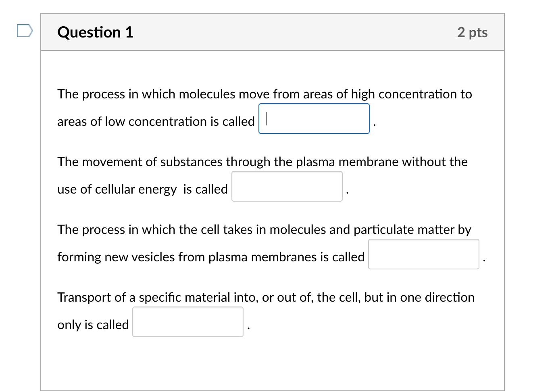Screen dimensions: 554x392
Task: Focus the blank after "cellular energy is called"
Action: tap(287, 186)
